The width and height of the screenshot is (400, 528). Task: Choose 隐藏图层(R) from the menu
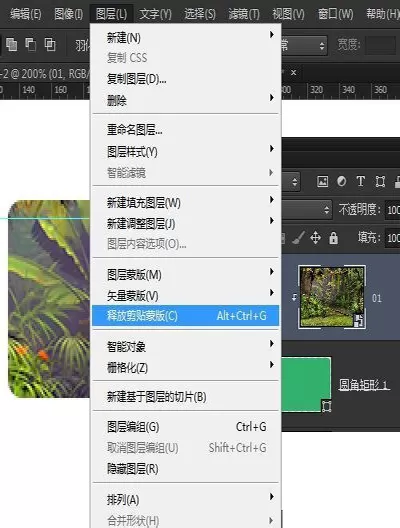click(186, 468)
